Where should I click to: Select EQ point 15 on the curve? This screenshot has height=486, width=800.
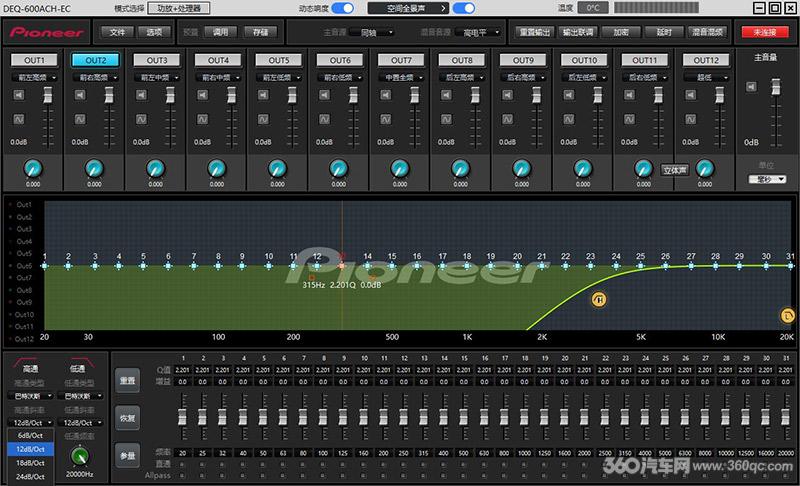click(x=392, y=266)
